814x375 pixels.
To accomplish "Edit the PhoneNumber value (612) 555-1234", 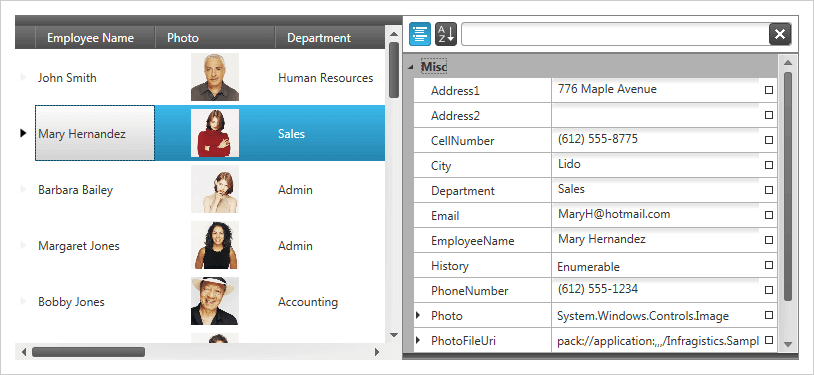I will (x=656, y=290).
